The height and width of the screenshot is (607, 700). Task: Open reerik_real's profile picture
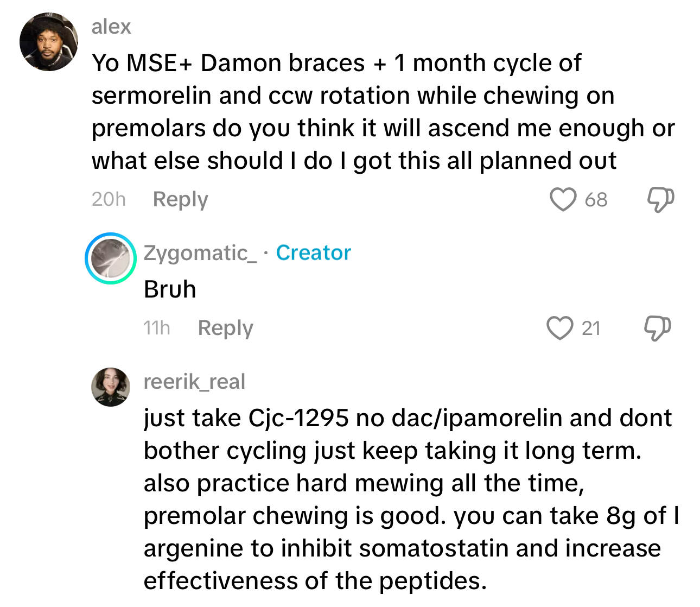click(111, 387)
